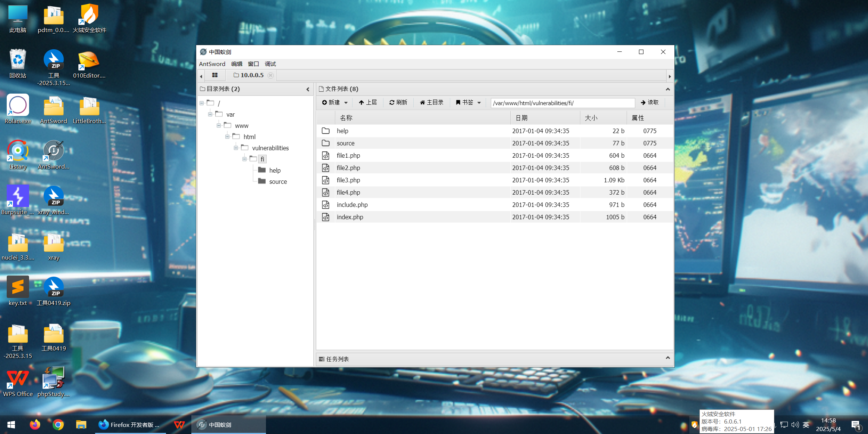Screen dimensions: 868x434
Task: Open Chrome from the taskbar
Action: pos(58,425)
